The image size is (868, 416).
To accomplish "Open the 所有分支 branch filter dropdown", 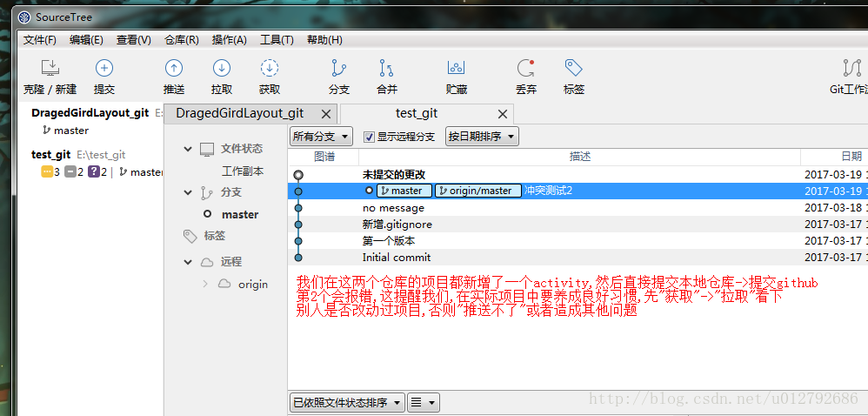I will click(321, 137).
